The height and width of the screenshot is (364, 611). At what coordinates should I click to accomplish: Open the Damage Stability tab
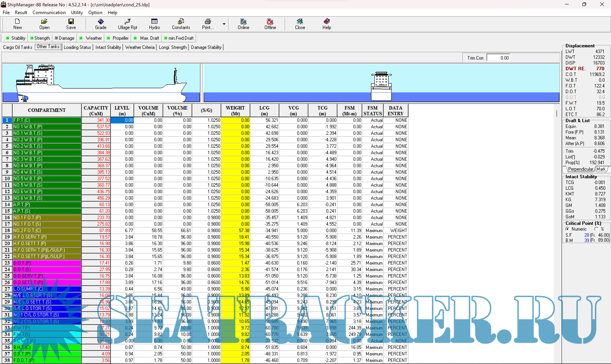[x=206, y=47]
